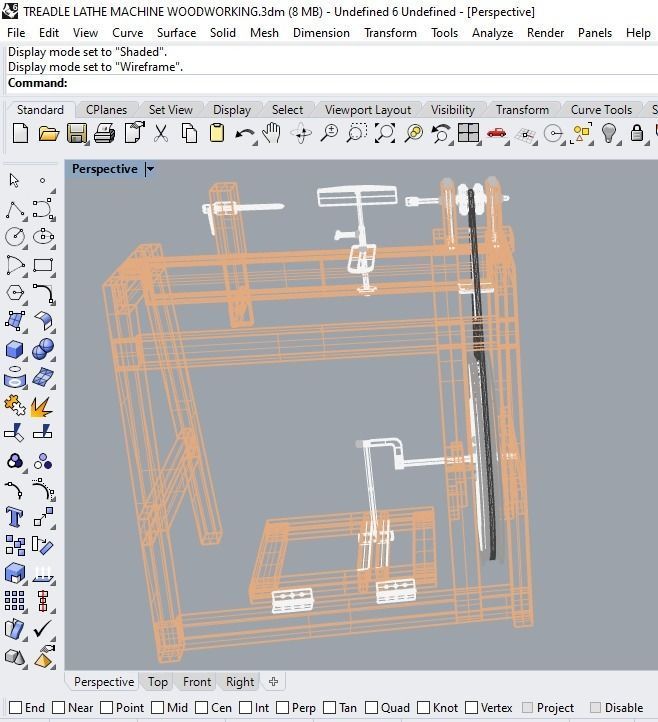Click the light bulb Hide Objects icon
The image size is (658, 722).
click(609, 134)
